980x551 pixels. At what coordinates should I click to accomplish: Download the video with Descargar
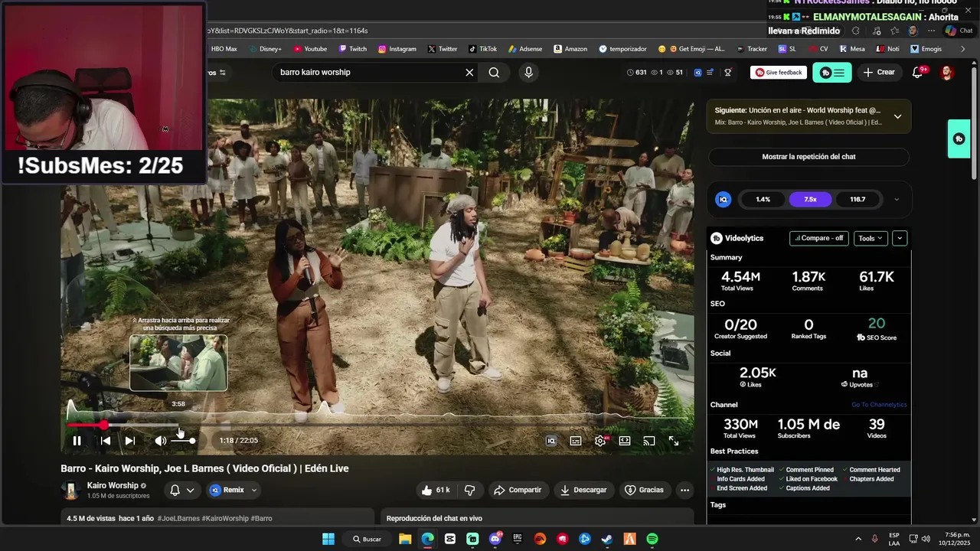583,490
